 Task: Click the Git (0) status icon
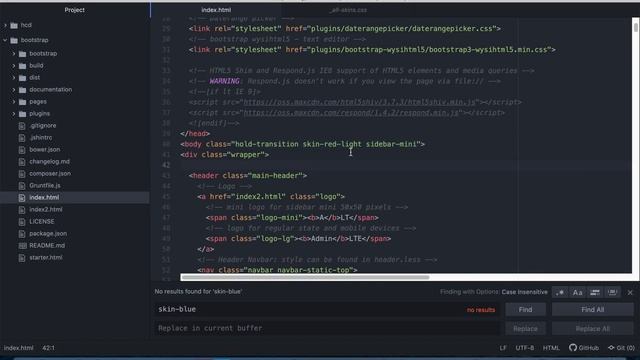click(x=611, y=348)
